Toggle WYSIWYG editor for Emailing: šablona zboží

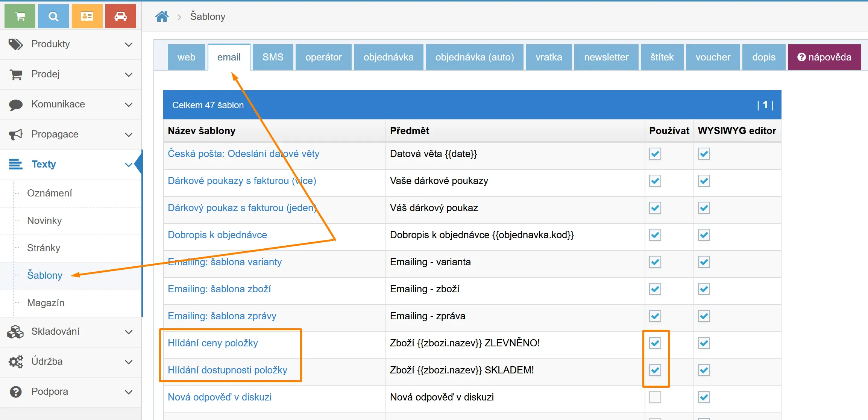tap(704, 289)
